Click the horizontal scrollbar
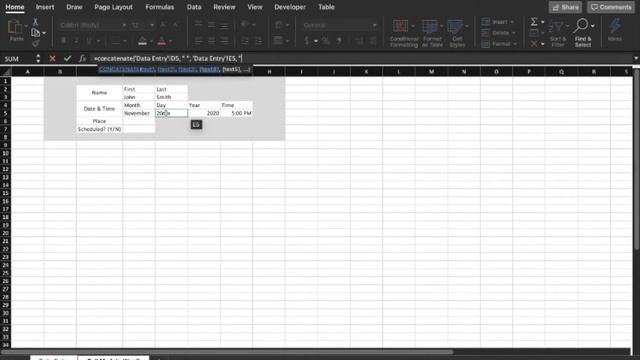This screenshot has width=640, height=360. [227, 352]
